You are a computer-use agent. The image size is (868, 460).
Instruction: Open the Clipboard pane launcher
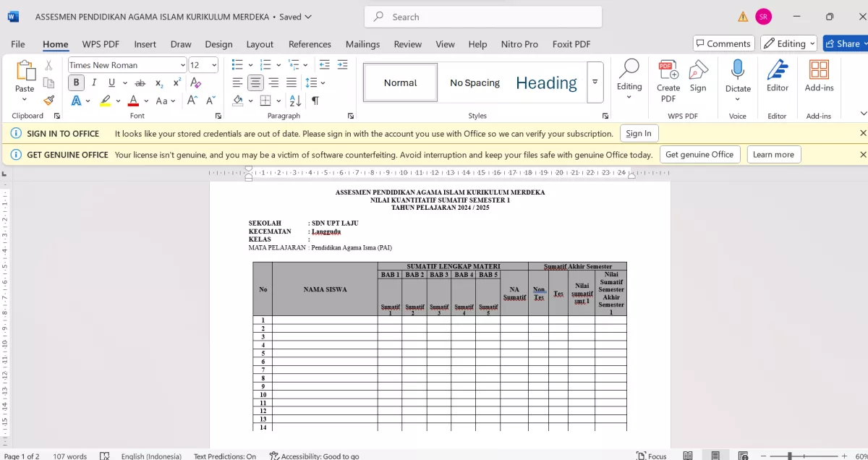57,116
